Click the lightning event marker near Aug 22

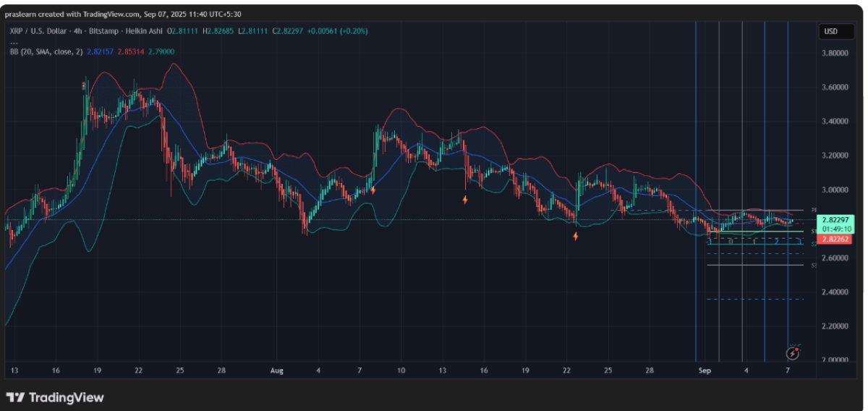click(x=575, y=236)
